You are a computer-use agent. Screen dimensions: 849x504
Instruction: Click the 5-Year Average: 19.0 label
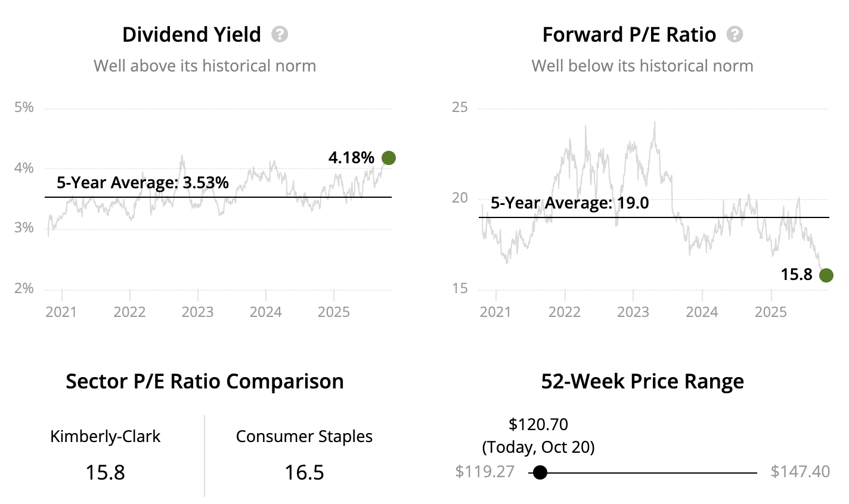(569, 203)
